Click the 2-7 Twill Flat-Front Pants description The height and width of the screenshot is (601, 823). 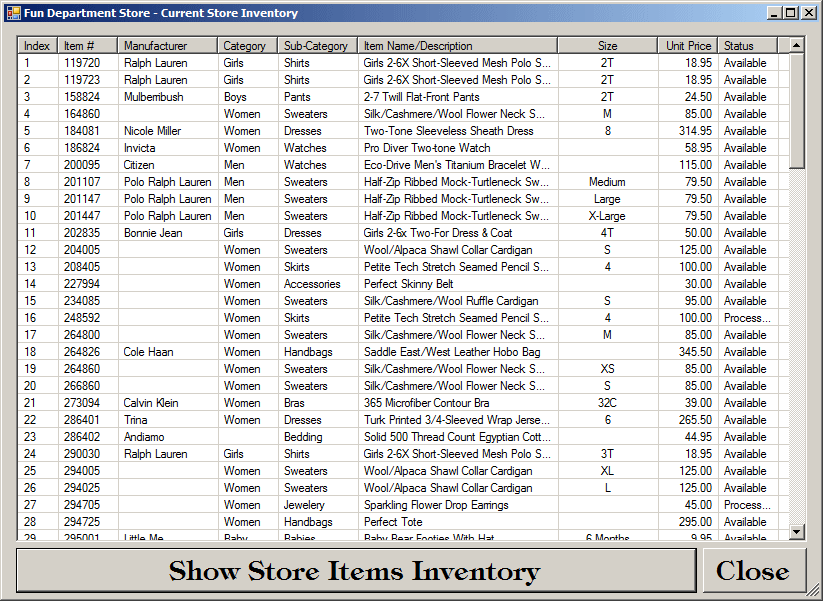[x=421, y=97]
